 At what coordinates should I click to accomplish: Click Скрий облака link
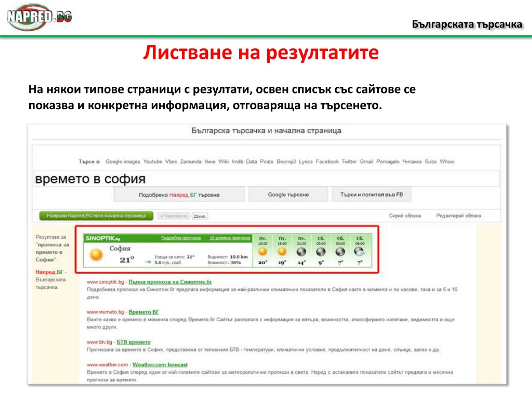405,216
